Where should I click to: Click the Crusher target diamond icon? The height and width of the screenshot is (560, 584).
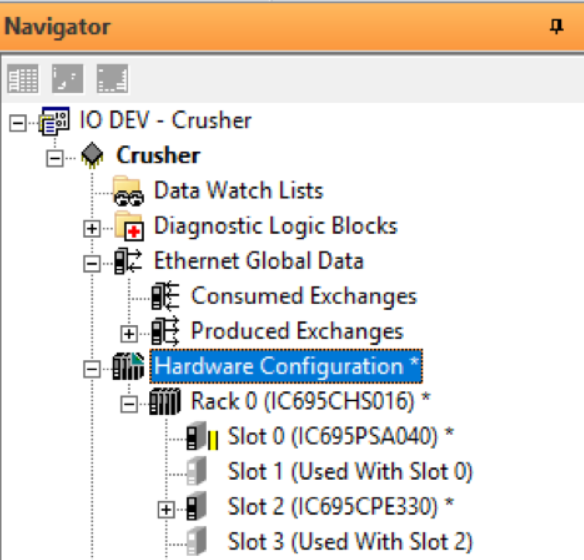(x=92, y=155)
